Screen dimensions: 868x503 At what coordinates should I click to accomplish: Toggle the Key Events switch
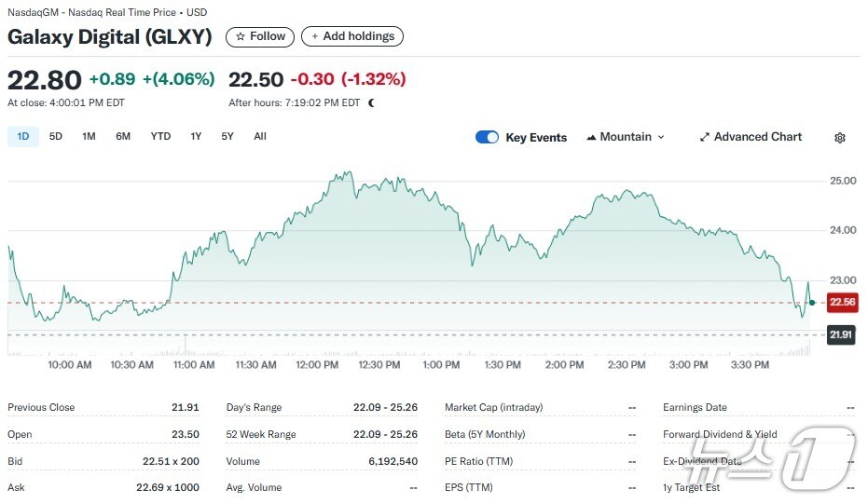[487, 137]
